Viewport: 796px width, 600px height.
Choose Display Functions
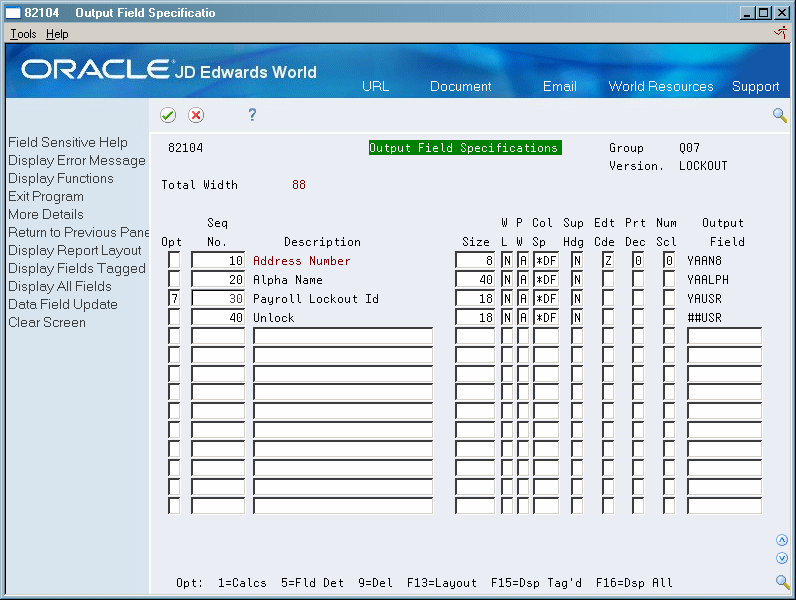pyautogui.click(x=60, y=179)
